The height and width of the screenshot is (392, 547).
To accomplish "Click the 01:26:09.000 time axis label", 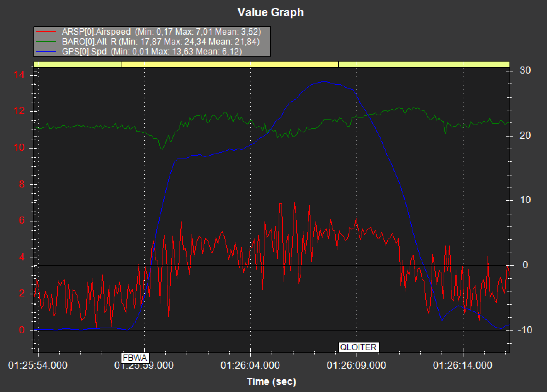I will coord(357,365).
